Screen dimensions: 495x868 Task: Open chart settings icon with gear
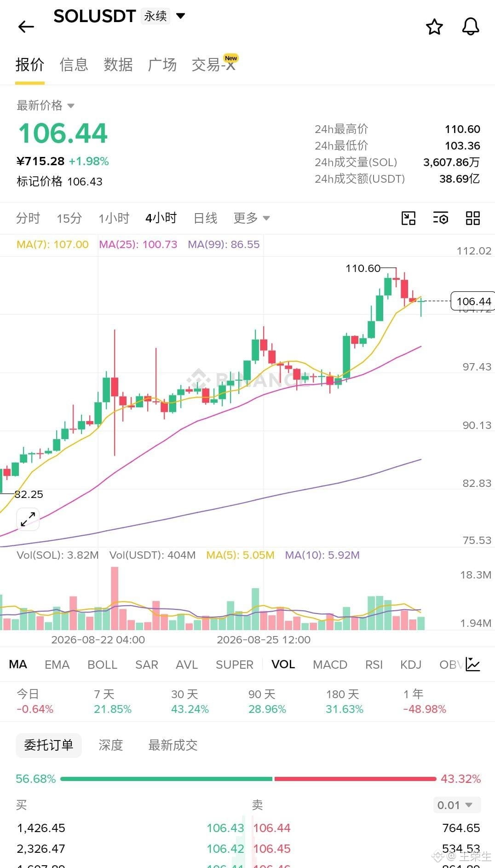441,218
